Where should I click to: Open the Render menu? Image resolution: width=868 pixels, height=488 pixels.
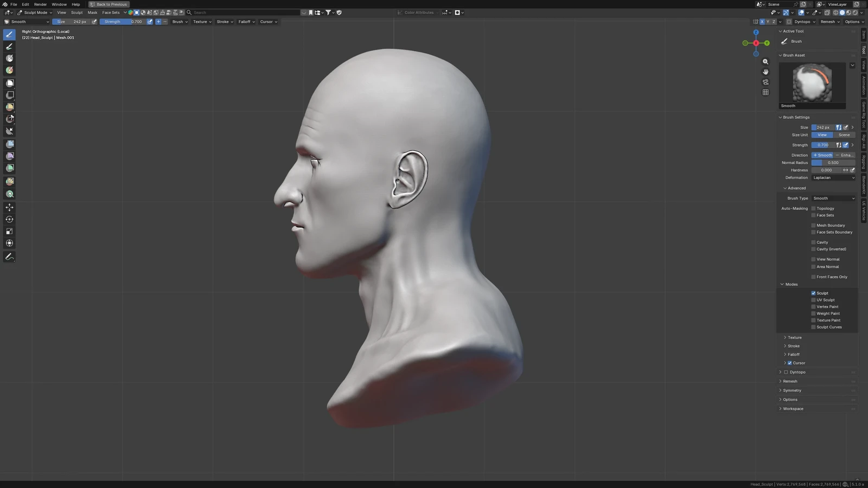(40, 4)
